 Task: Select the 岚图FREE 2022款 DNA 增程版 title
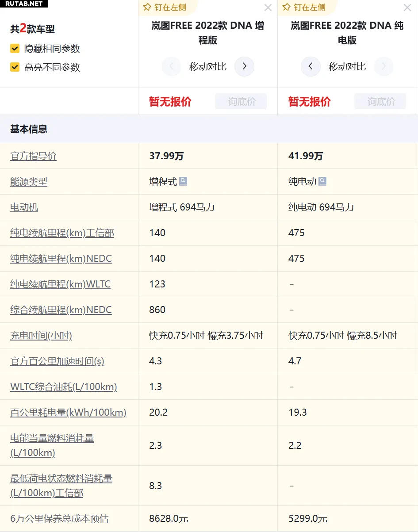pyautogui.click(x=207, y=33)
